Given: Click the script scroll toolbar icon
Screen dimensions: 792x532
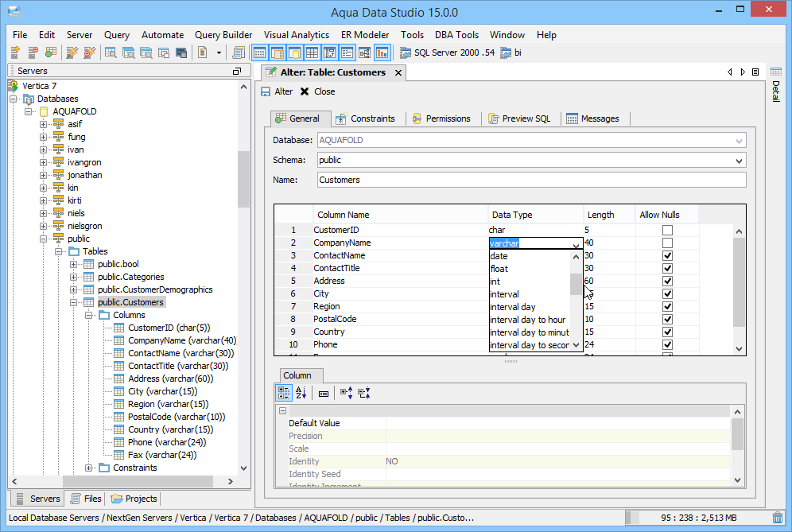Looking at the screenshot, I should (x=239, y=52).
